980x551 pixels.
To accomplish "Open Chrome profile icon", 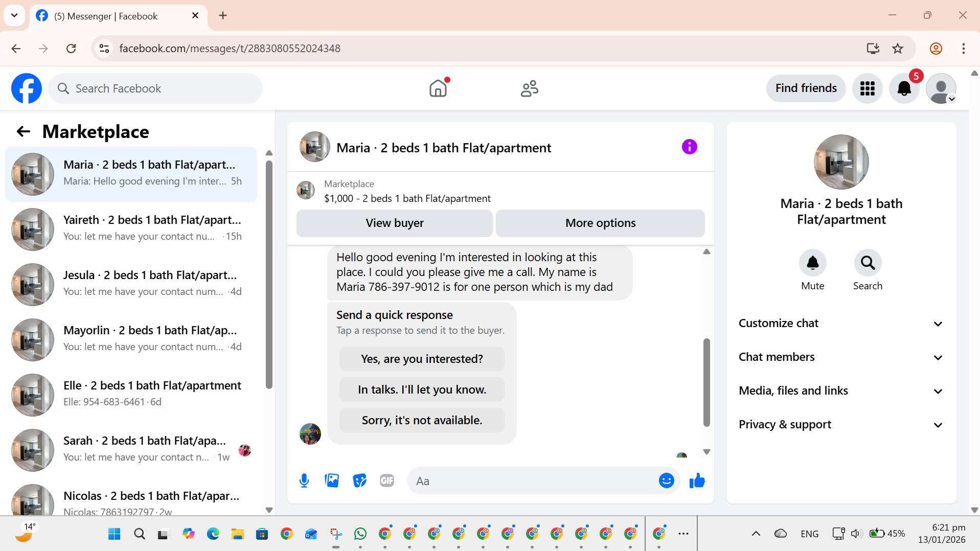I will [x=936, y=49].
